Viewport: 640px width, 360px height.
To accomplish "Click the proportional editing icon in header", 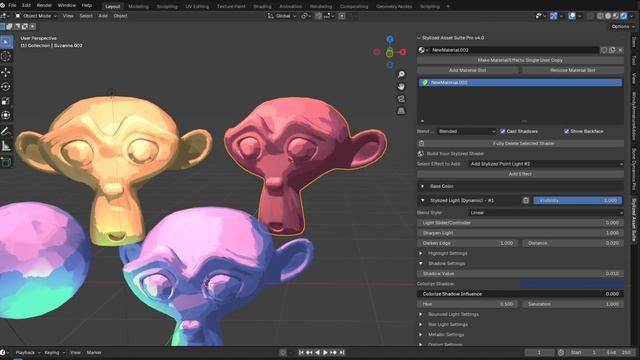I will [342, 16].
